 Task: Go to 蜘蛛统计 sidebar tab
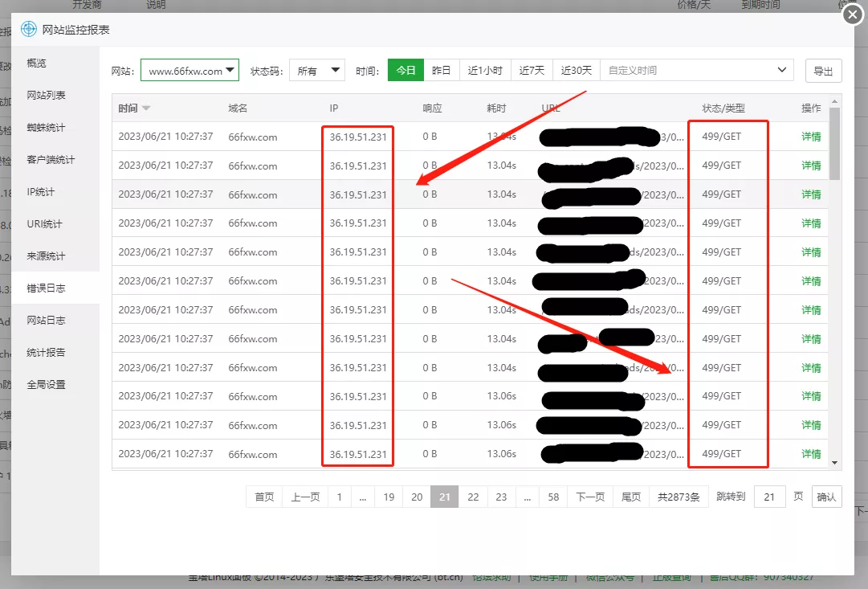46,128
